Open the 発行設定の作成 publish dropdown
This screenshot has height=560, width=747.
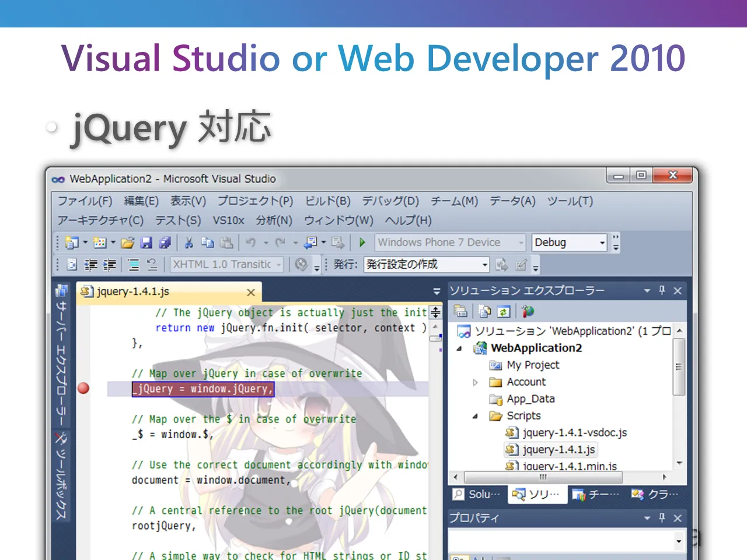(485, 265)
